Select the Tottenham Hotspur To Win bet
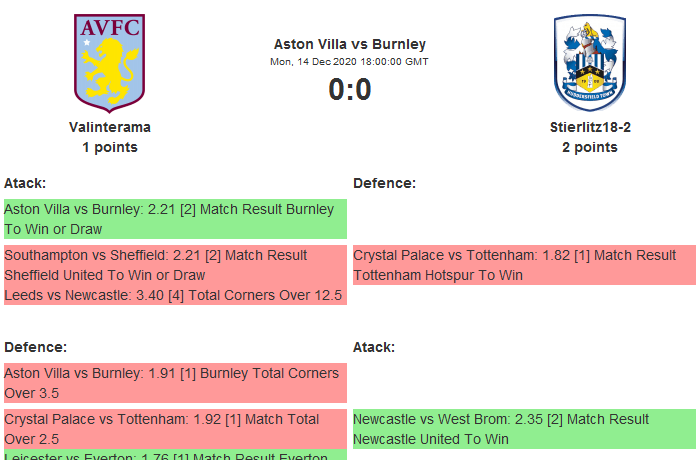This screenshot has height=460, width=700. [524, 265]
